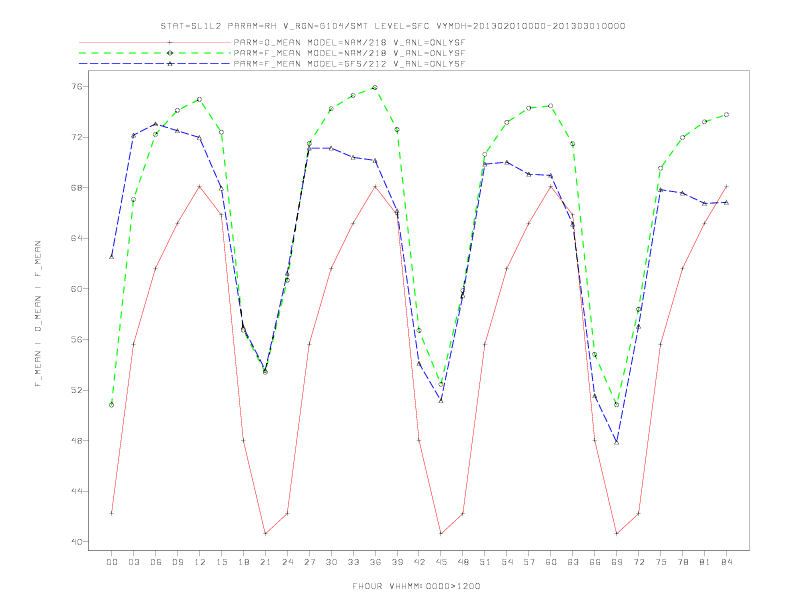Click the x-axis forecast hour label 51
Image resolution: width=792 pixels, height=612 pixels.
tap(485, 562)
